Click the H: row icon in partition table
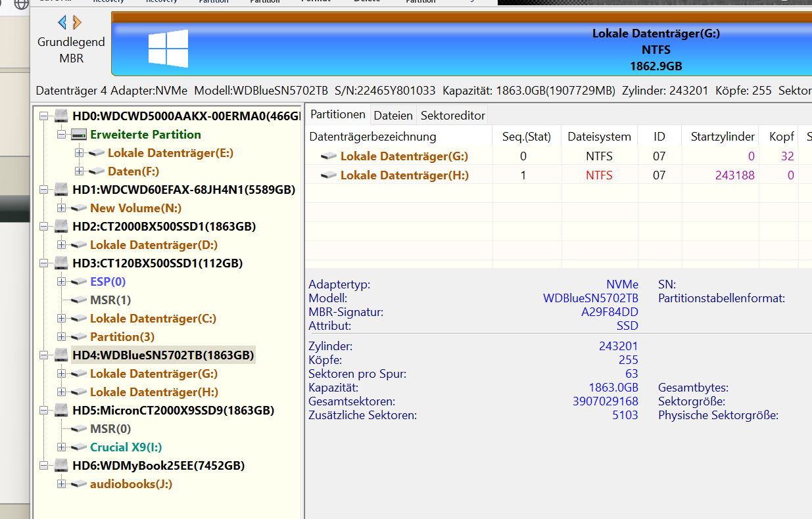The image size is (812, 519). [329, 175]
